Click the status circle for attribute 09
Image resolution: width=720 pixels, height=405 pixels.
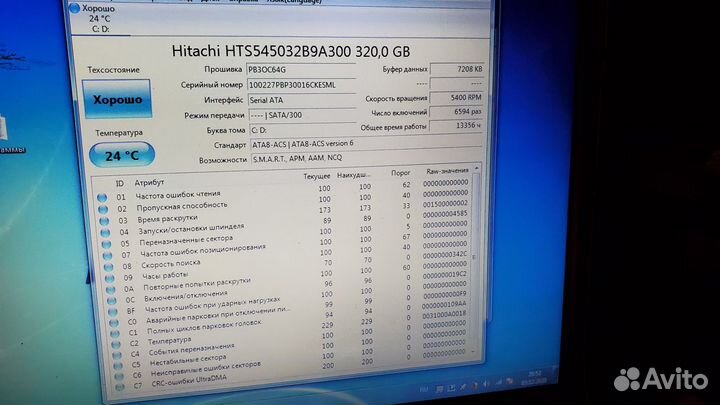coord(109,278)
